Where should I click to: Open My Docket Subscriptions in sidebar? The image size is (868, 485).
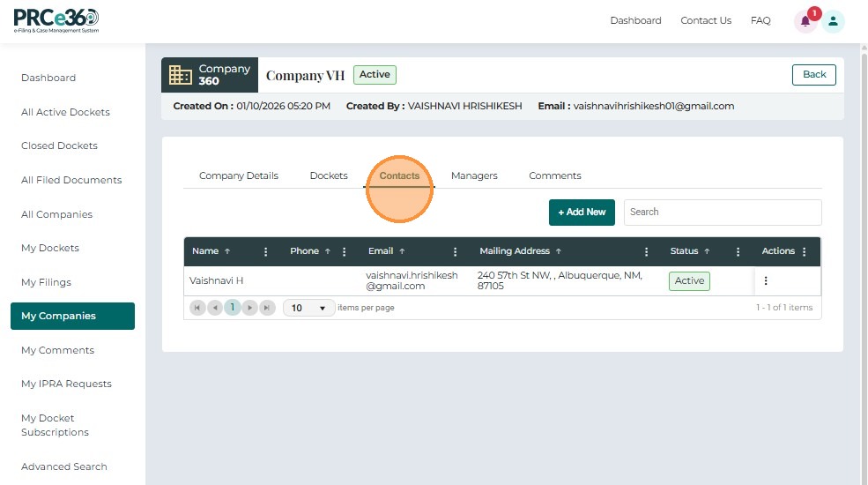[x=55, y=425]
